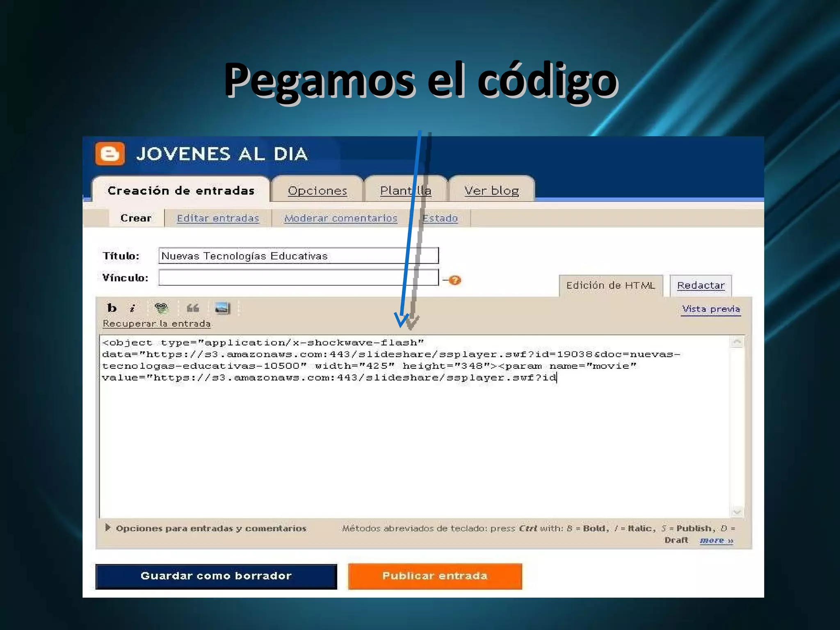Screen dimensions: 840x630
Task: Insert blockquote with the quotation marks icon
Action: pyautogui.click(x=192, y=308)
